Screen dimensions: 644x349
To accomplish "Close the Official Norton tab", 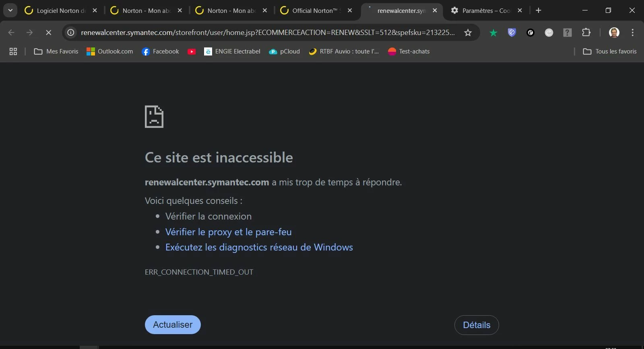I will tap(350, 11).
